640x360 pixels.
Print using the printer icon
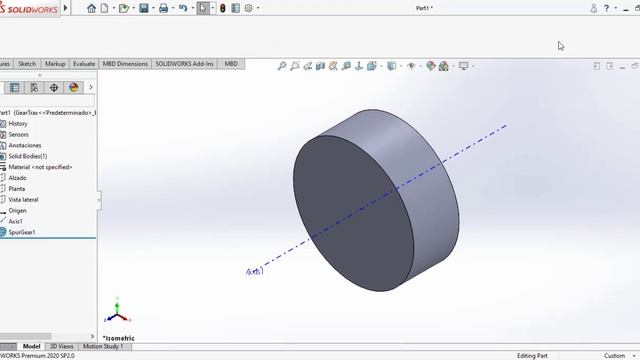click(163, 8)
